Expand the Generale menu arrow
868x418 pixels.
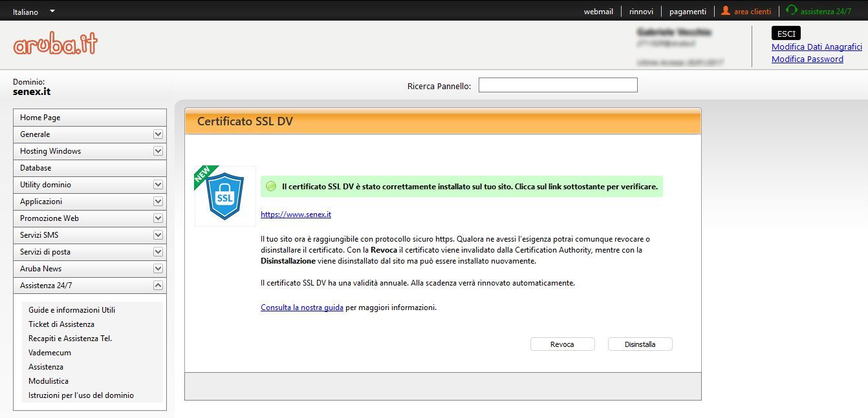click(158, 134)
